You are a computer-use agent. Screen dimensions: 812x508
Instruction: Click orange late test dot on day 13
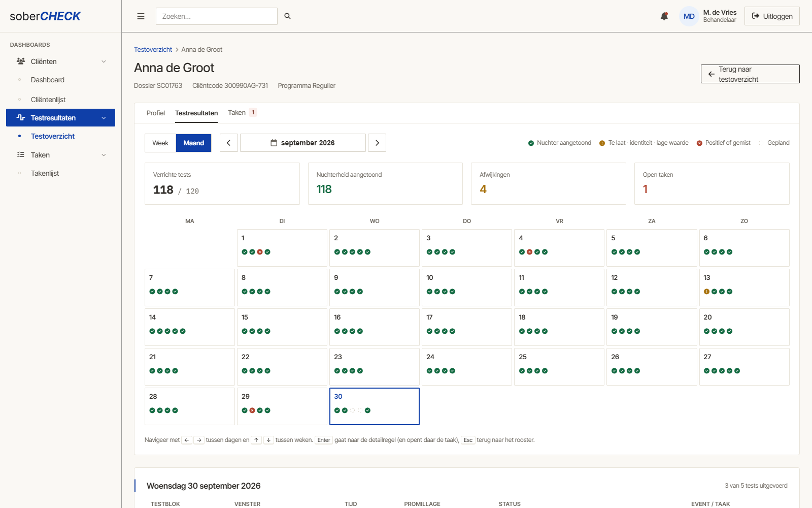pyautogui.click(x=706, y=292)
